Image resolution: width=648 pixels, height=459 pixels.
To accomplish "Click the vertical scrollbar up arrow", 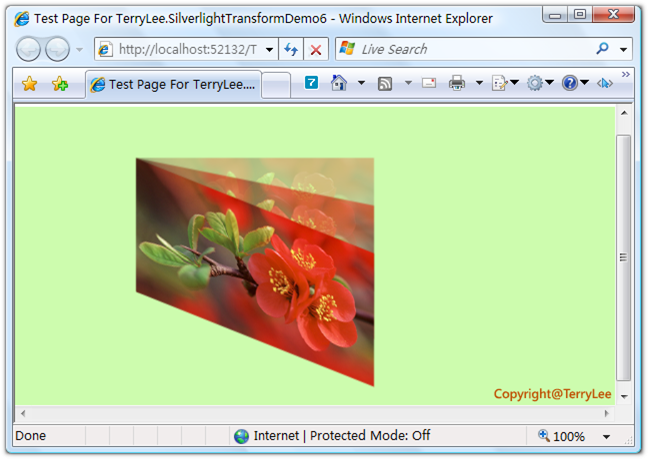I will pos(624,113).
